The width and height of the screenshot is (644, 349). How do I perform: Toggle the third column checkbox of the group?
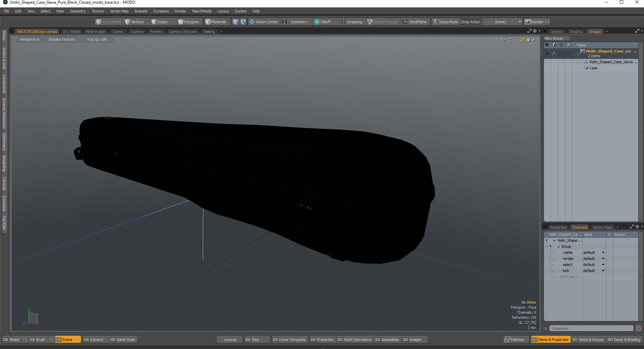[561, 53]
